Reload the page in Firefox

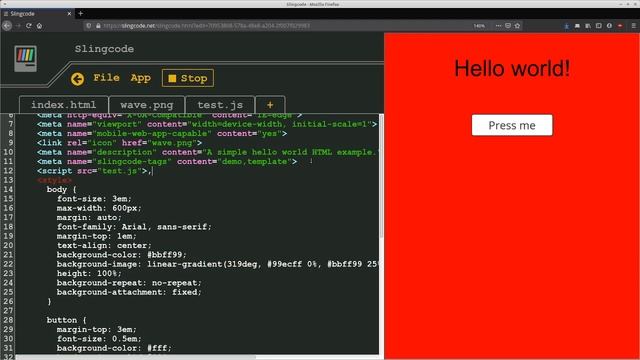coord(29,25)
